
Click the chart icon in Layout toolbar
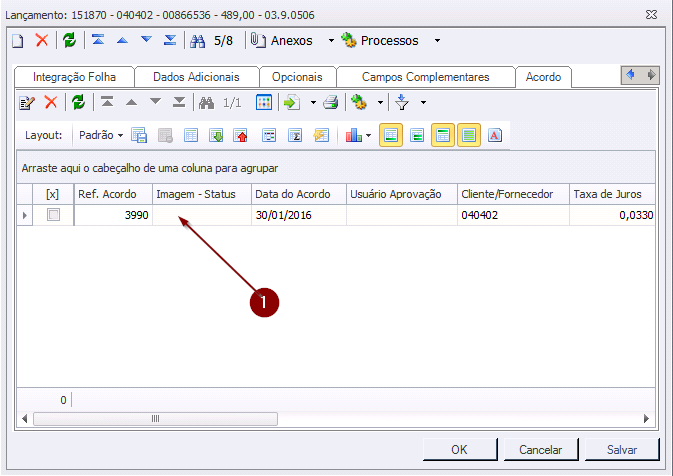click(353, 135)
